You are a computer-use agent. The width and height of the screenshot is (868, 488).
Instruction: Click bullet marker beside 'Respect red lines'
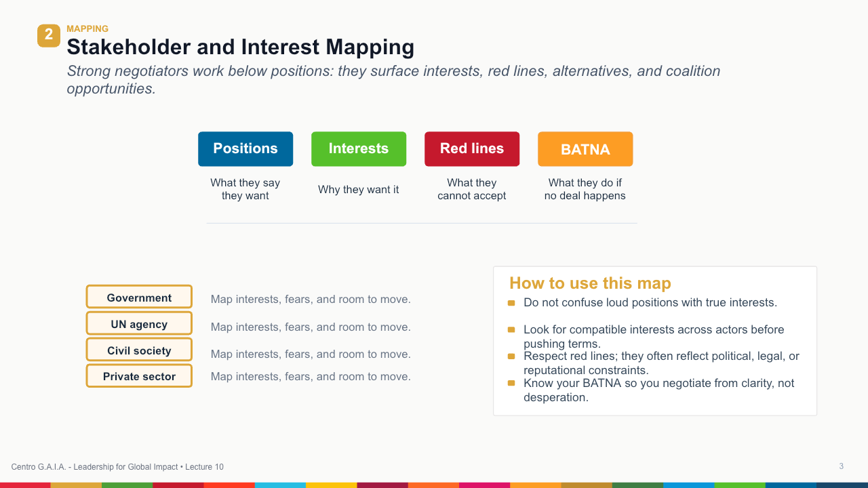(x=511, y=357)
